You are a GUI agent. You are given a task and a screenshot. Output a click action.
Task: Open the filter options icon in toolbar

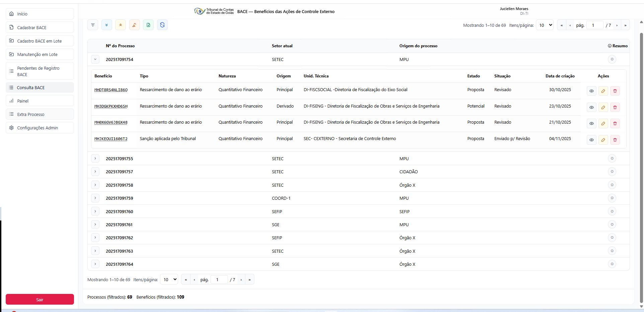point(93,25)
